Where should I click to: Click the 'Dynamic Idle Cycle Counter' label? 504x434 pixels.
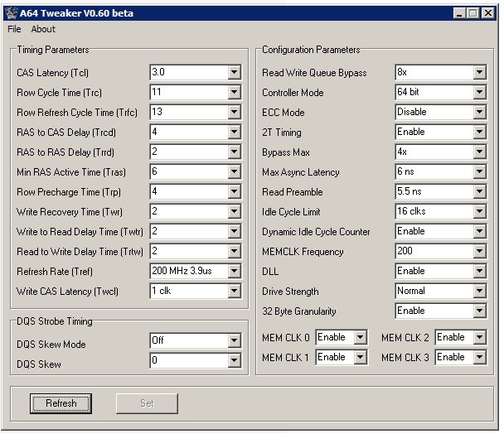click(316, 232)
